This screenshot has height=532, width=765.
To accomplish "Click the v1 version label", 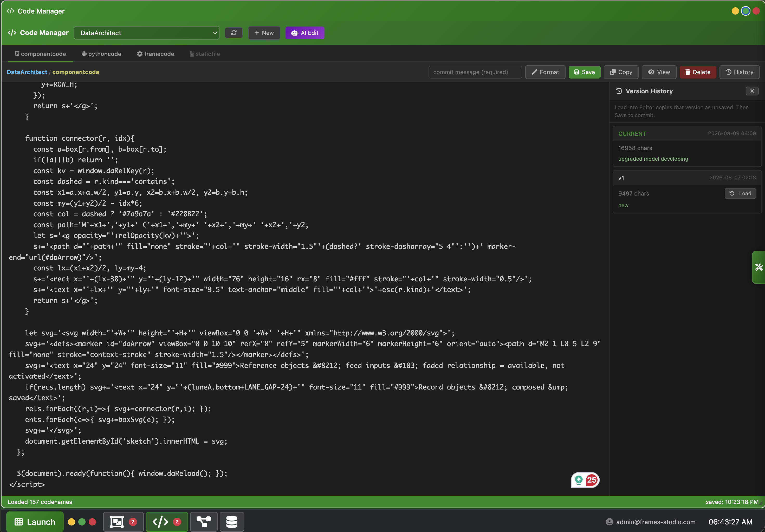I will [x=621, y=178].
